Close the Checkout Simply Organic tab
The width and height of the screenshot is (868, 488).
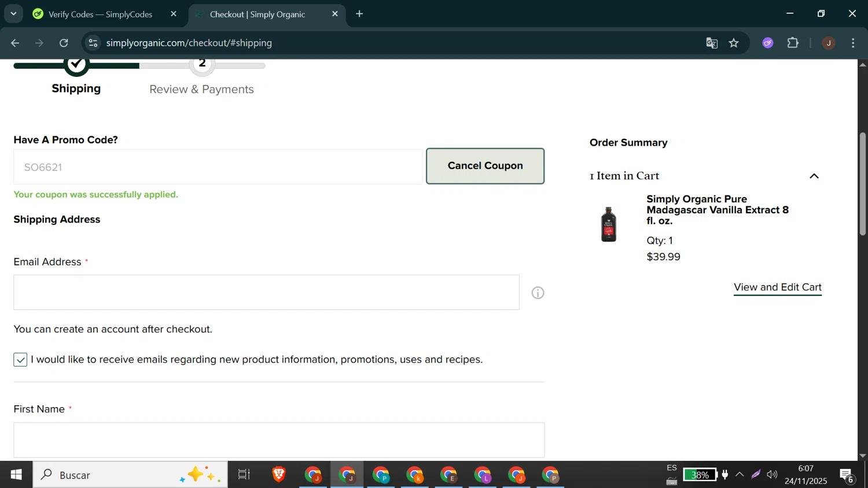point(335,14)
